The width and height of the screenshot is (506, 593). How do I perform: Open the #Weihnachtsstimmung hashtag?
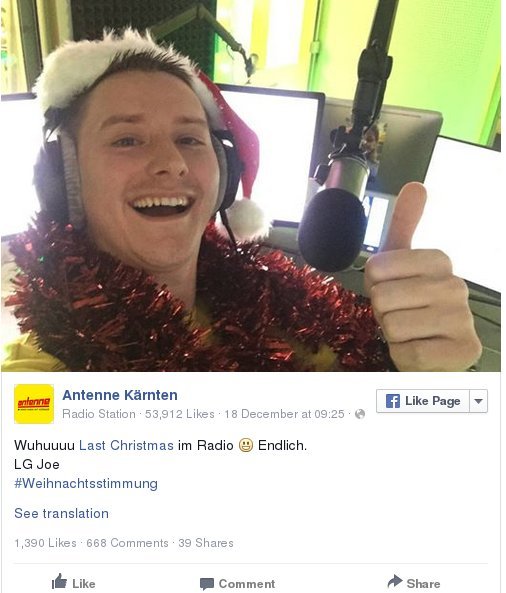click(86, 484)
